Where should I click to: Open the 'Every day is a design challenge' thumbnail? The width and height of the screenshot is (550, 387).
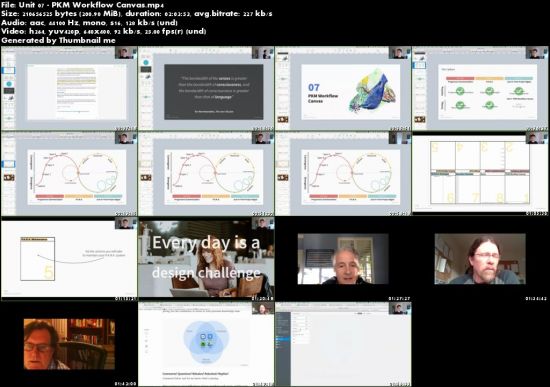(x=206, y=259)
